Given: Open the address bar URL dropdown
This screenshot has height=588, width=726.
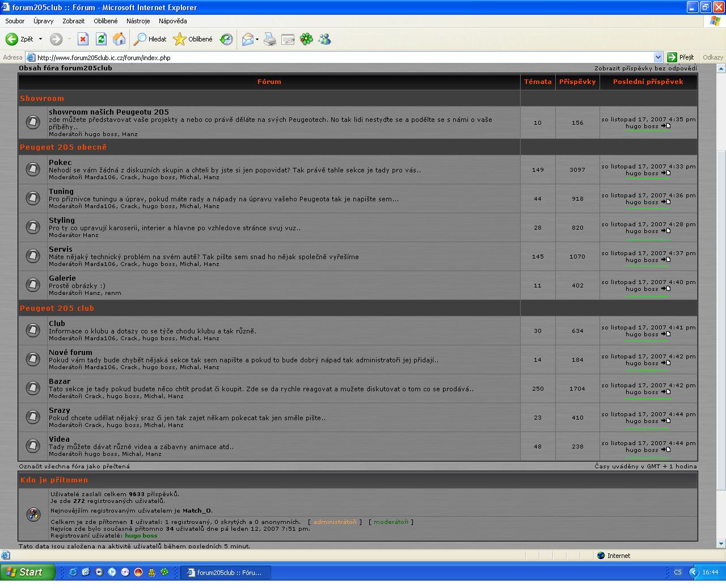Looking at the screenshot, I should (x=658, y=57).
